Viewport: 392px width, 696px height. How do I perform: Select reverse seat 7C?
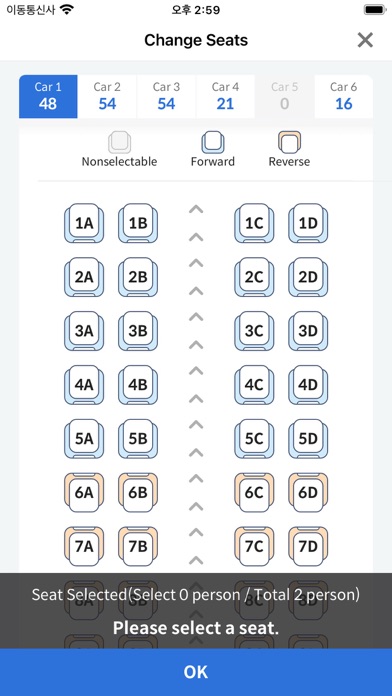coord(254,546)
